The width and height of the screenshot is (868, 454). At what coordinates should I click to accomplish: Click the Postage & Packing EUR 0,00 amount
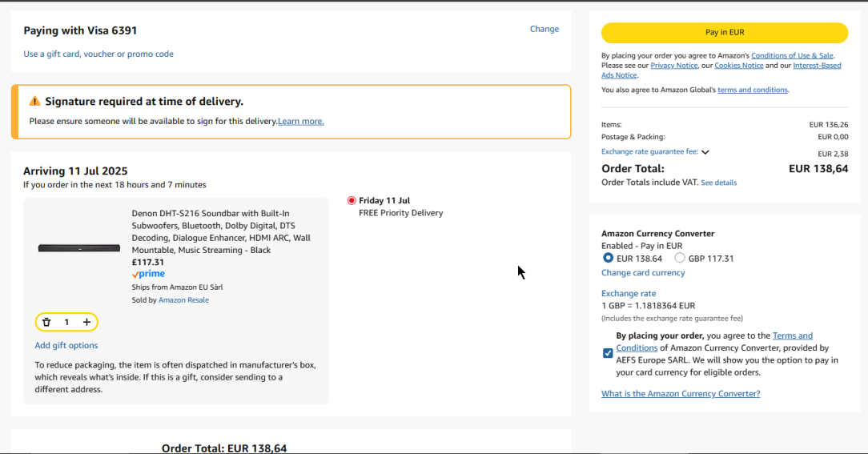833,137
